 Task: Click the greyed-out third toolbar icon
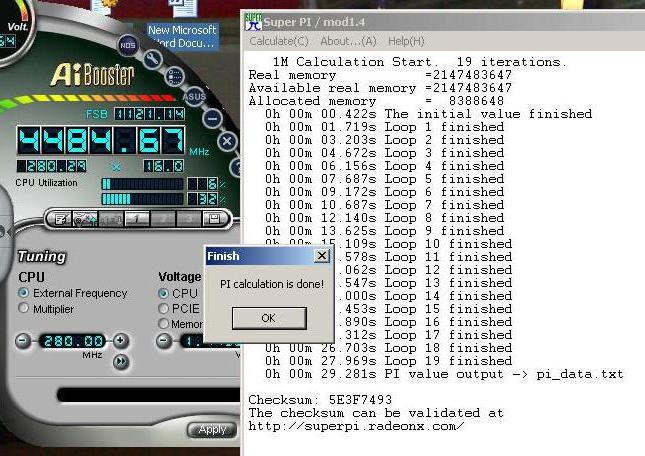(x=111, y=219)
